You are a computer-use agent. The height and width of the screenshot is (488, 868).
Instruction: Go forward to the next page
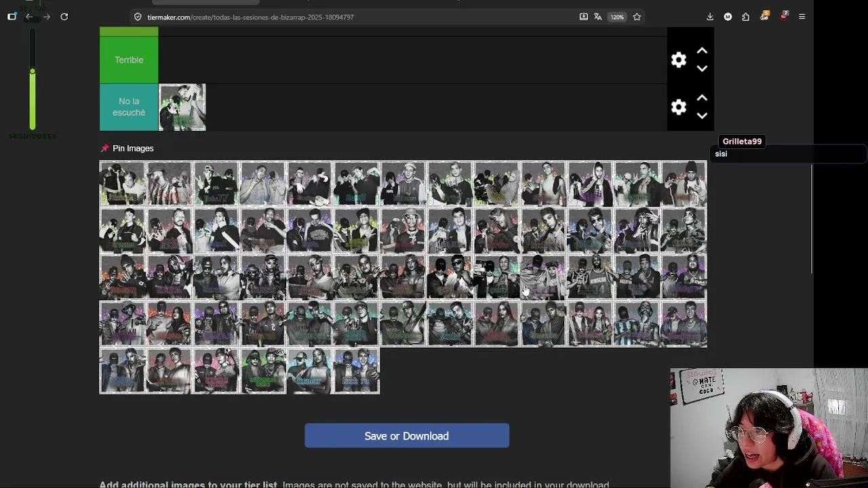coord(46,16)
